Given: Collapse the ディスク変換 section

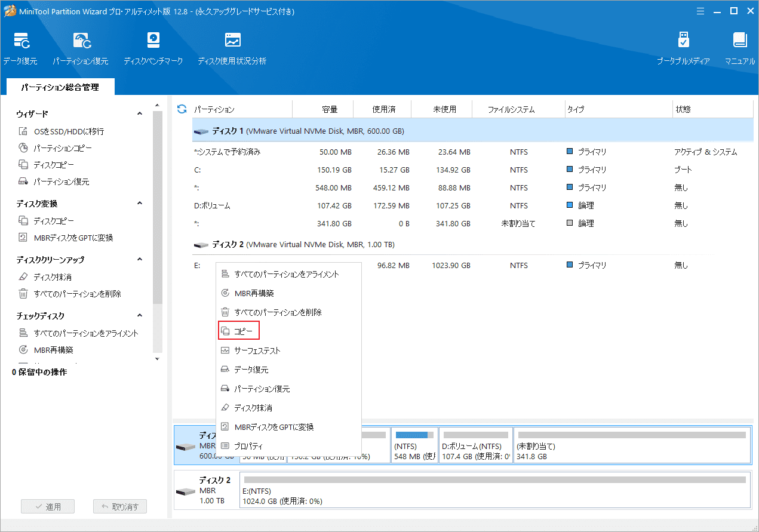Looking at the screenshot, I should pyautogui.click(x=140, y=204).
